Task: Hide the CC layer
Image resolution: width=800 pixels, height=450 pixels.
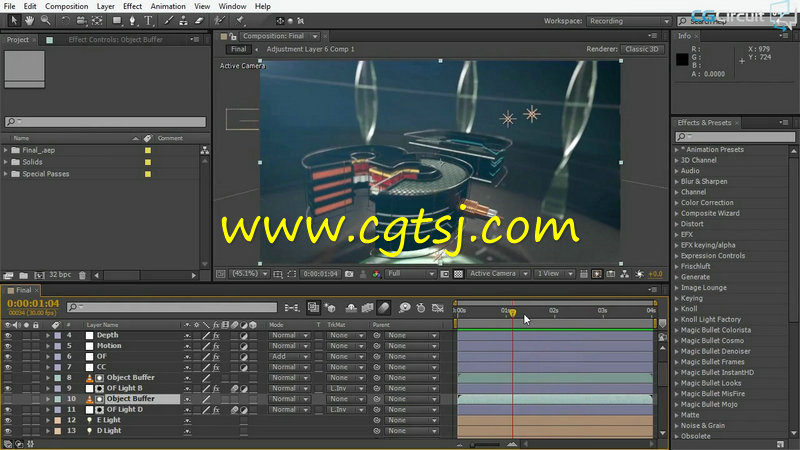Action: pyautogui.click(x=8, y=367)
